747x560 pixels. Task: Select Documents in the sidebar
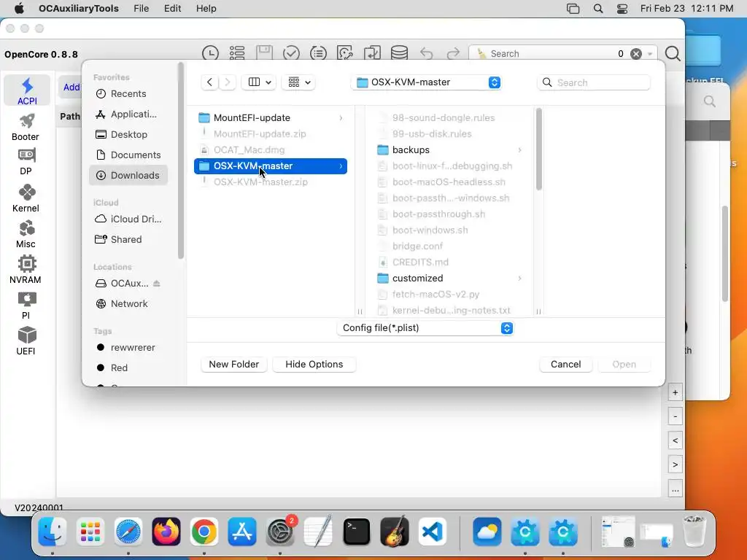pyautogui.click(x=128, y=155)
